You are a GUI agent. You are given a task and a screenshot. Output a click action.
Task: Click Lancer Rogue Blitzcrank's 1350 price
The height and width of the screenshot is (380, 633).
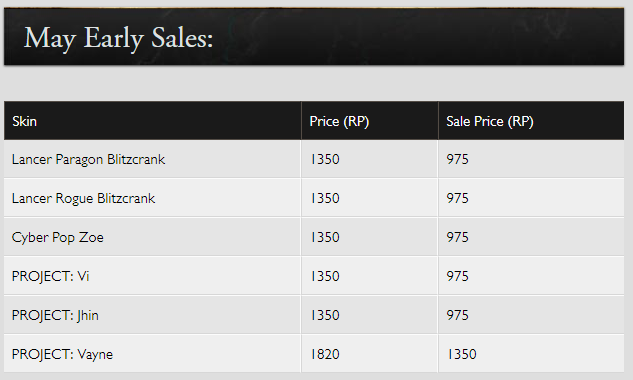pos(325,198)
